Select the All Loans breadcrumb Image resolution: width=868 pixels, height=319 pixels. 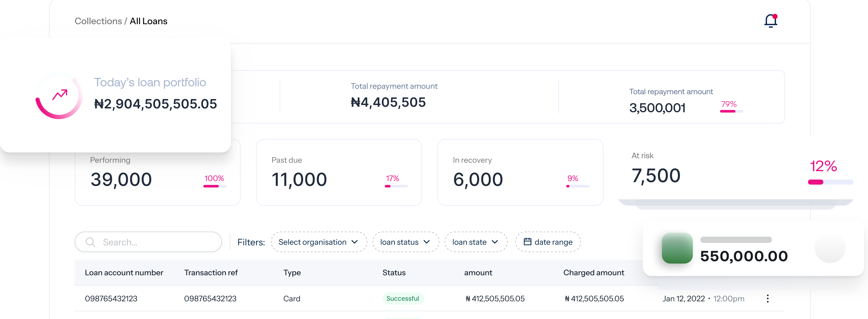[148, 21]
